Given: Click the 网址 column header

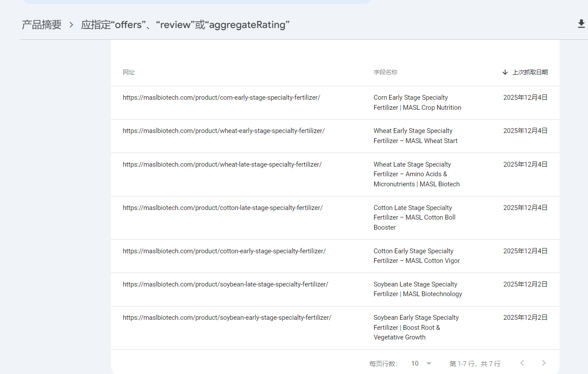Looking at the screenshot, I should tap(129, 72).
